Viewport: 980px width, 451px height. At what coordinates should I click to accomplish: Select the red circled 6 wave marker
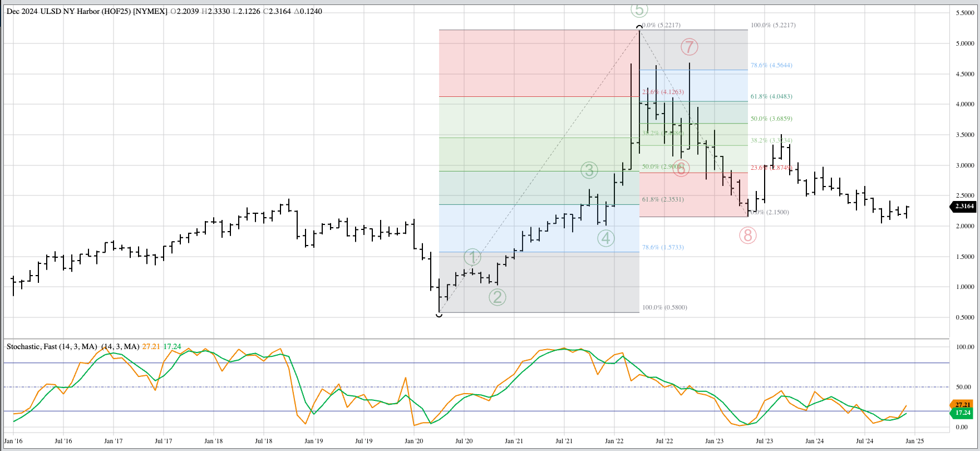click(681, 168)
